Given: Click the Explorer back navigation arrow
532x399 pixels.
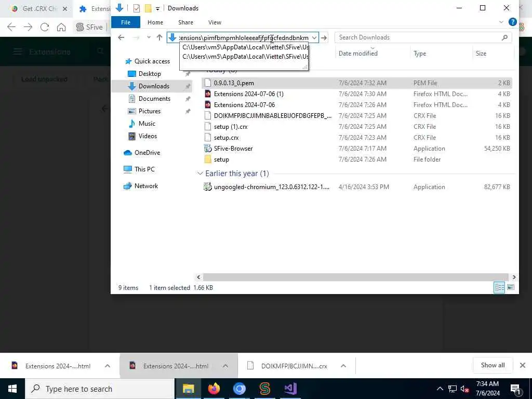Looking at the screenshot, I should click(121, 37).
